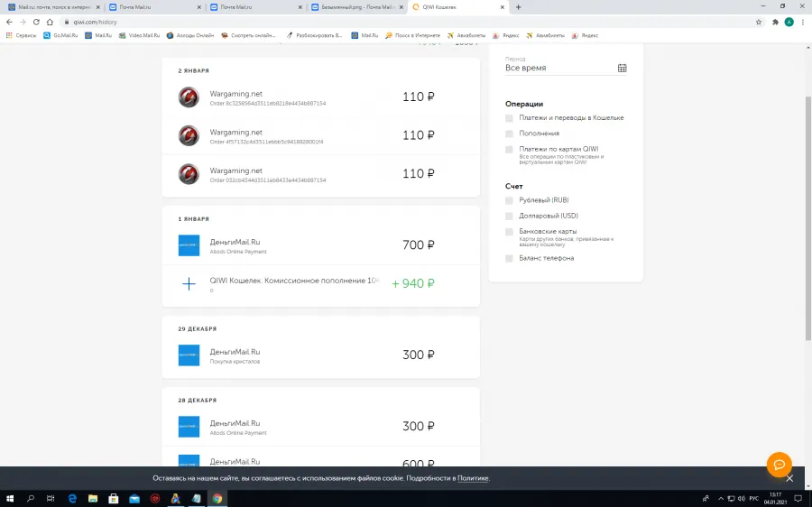This screenshot has height=507, width=812.
Task: Go back with the browser back arrow
Action: pos(9,22)
